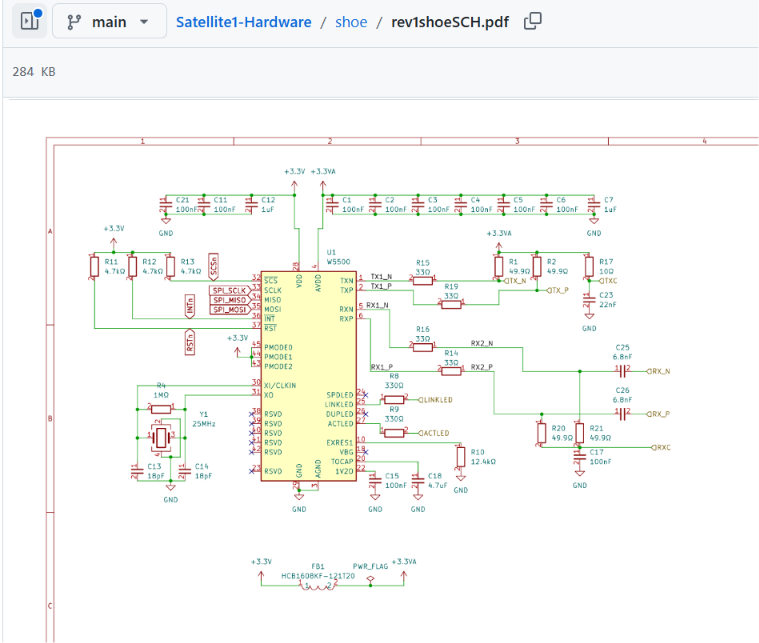Viewport: 759px width, 643px height.
Task: Click the R4 1MΩ resistor label
Action: click(161, 390)
